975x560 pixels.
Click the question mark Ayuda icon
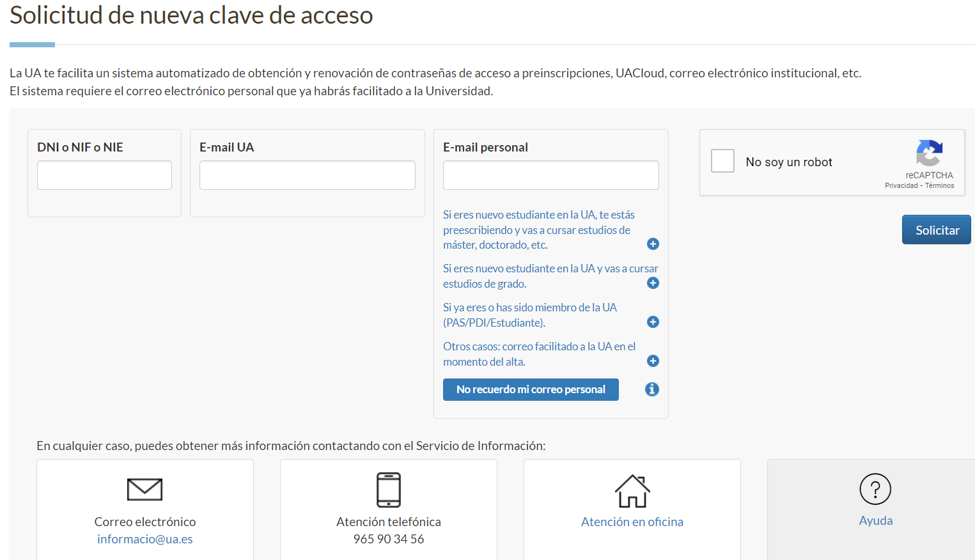pyautogui.click(x=875, y=489)
